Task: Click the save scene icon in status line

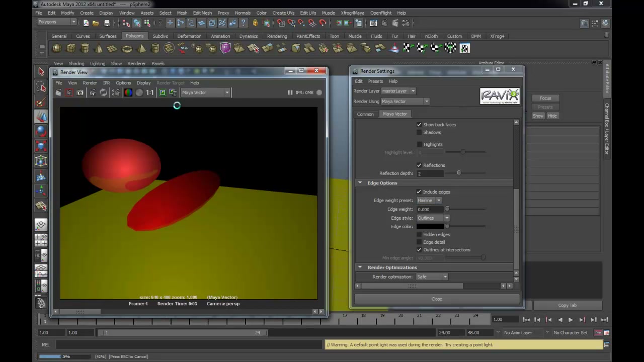Action: (107, 23)
